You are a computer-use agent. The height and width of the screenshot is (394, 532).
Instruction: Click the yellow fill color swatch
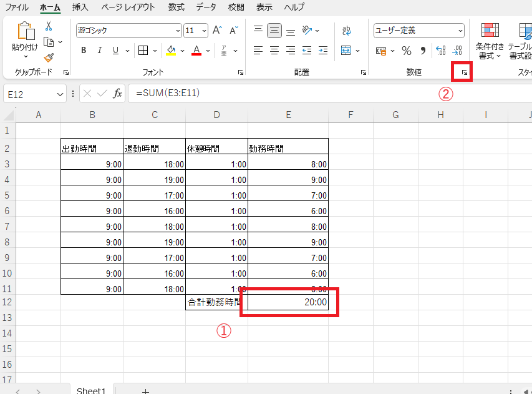coord(171,51)
